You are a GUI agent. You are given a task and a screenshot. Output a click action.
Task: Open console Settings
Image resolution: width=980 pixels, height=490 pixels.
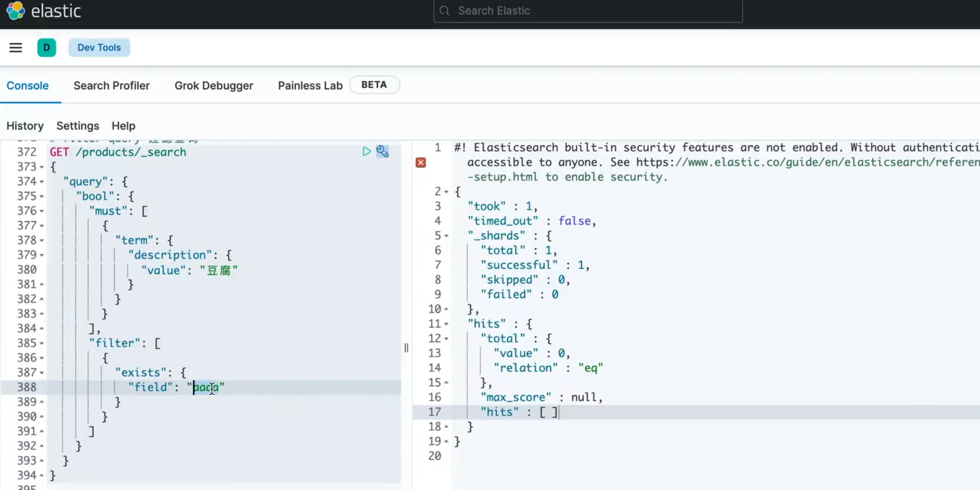click(x=78, y=126)
